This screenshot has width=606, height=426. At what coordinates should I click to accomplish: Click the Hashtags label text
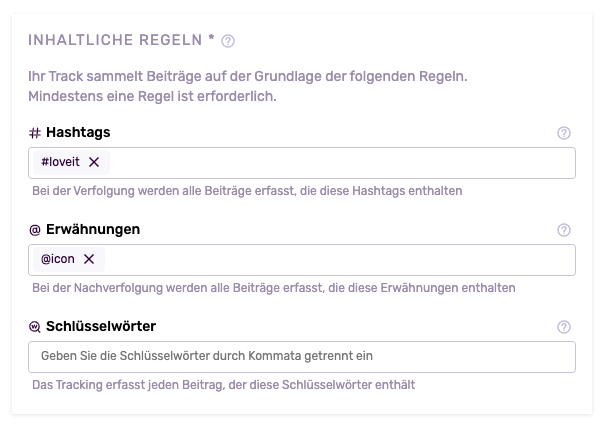pos(78,132)
